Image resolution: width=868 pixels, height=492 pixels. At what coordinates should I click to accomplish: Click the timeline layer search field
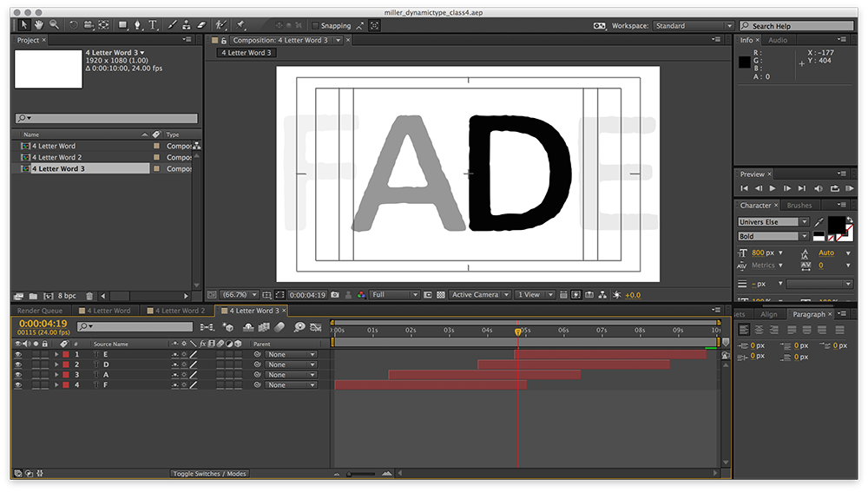[135, 327]
